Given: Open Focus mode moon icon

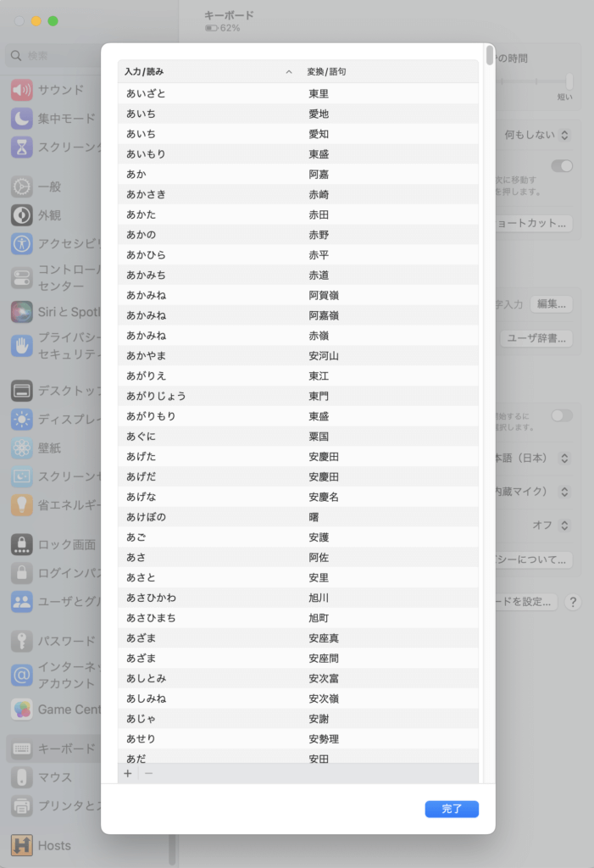Looking at the screenshot, I should pyautogui.click(x=22, y=119).
